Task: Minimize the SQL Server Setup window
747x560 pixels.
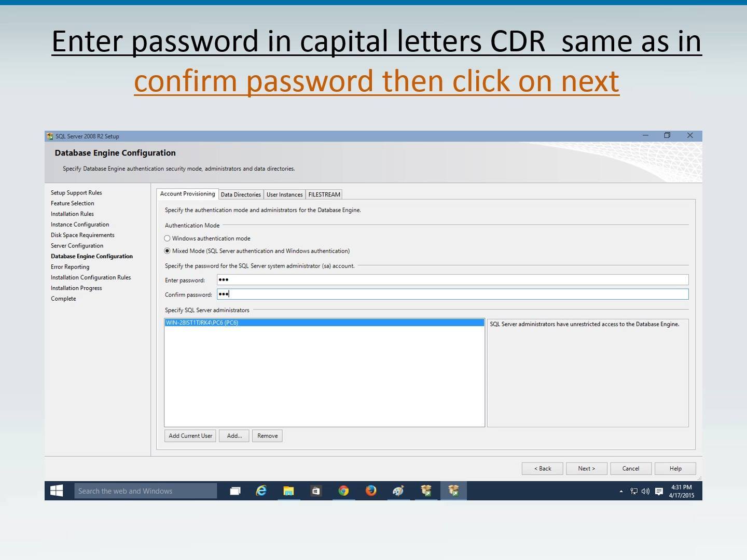Action: [x=645, y=135]
